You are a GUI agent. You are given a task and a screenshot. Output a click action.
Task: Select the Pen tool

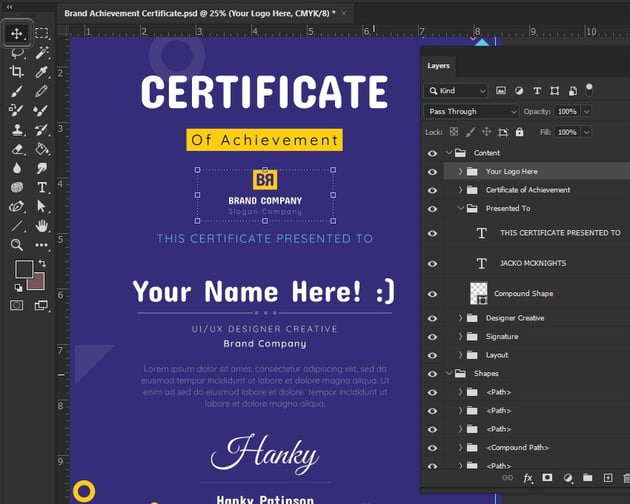17,207
